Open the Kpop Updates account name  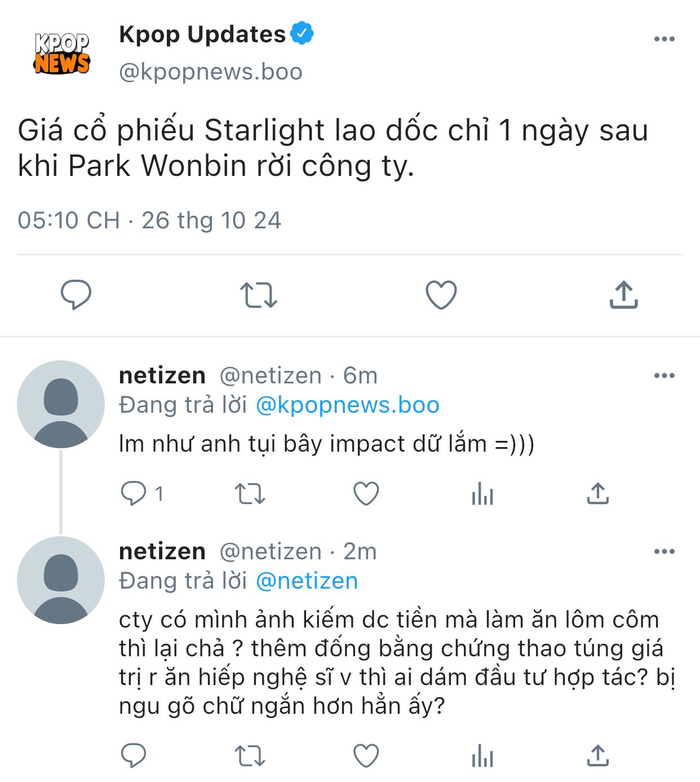202,34
